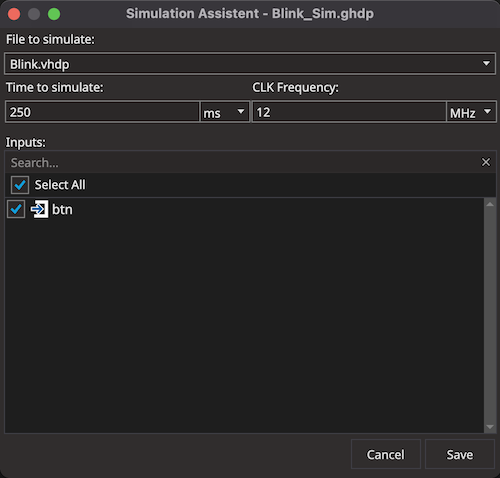Click the inputs list vertical scrollbar
This screenshot has width=500, height=478.
coord(490,315)
